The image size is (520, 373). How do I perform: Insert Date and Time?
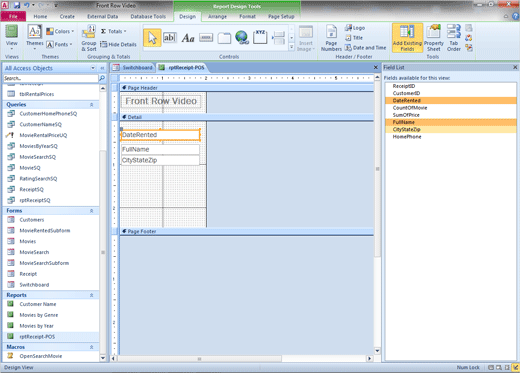click(365, 48)
